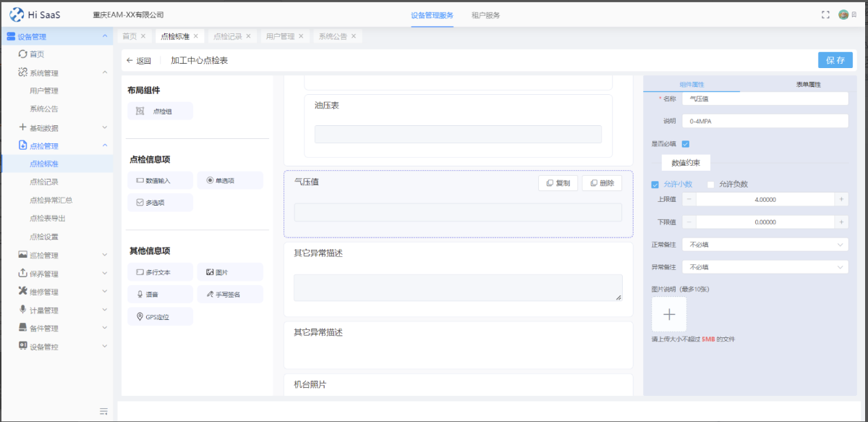Click 删除 on the 气压值 field
The width and height of the screenshot is (868, 422).
click(x=602, y=183)
